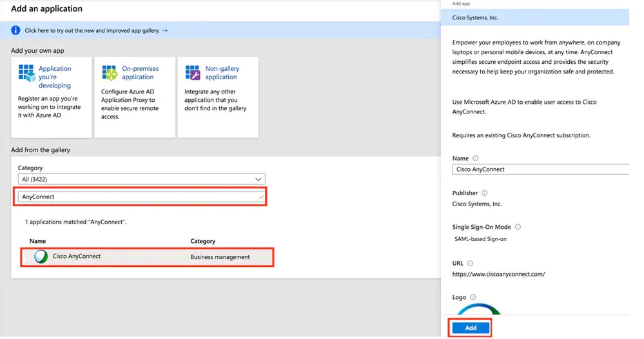Click the Name field containing Cisco AnyConnect
This screenshot has height=339, width=644.
click(540, 169)
